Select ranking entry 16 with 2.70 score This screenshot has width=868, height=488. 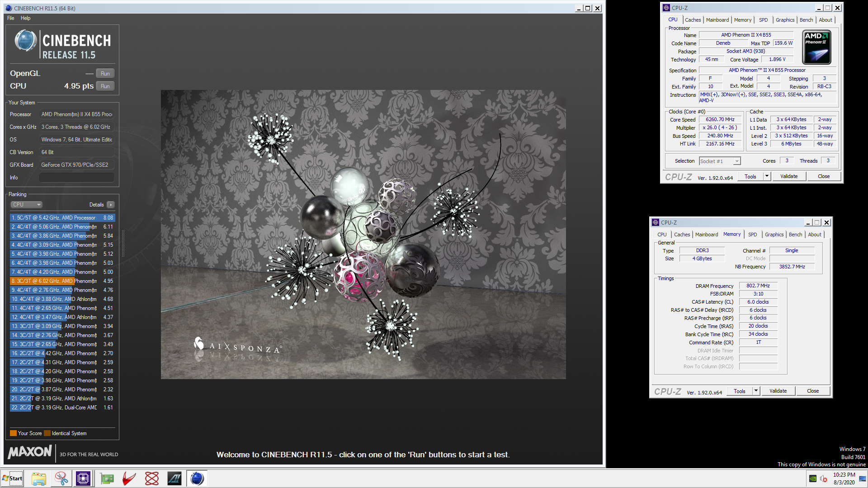pyautogui.click(x=62, y=353)
